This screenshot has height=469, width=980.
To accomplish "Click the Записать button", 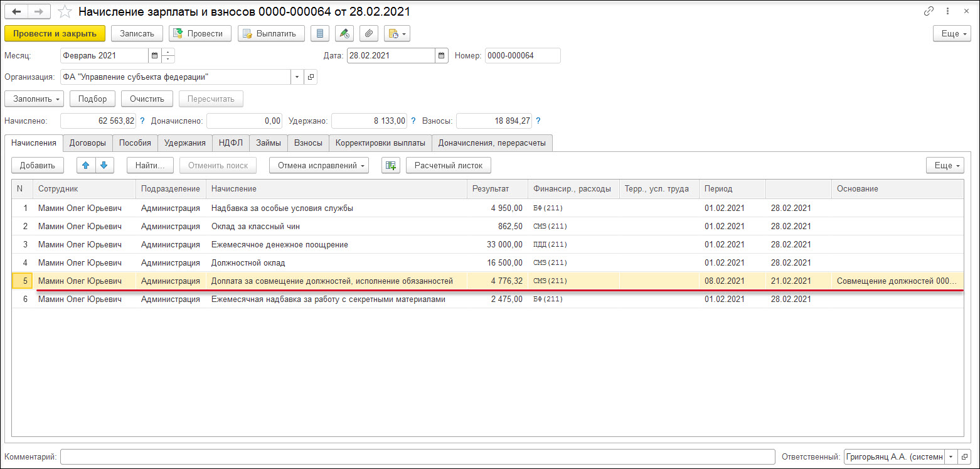I will (137, 33).
